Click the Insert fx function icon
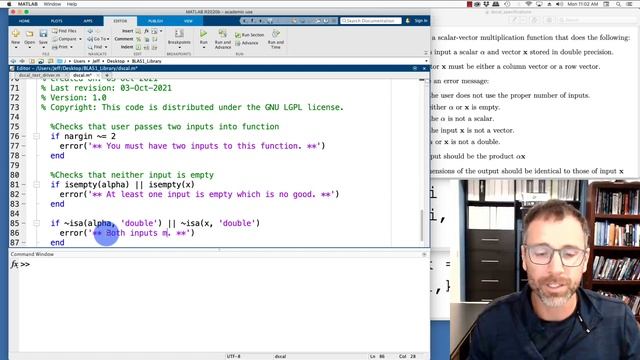The height and width of the screenshot is (360, 640). [146, 31]
